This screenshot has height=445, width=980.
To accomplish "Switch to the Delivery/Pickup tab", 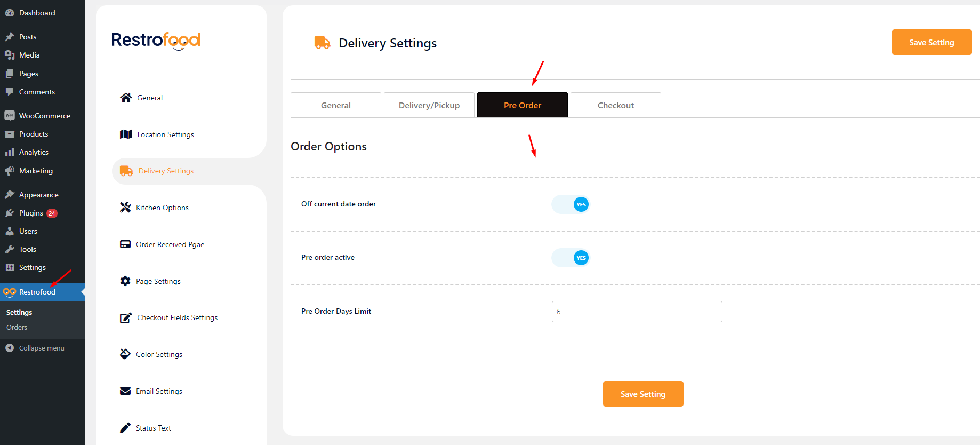I will tap(429, 105).
